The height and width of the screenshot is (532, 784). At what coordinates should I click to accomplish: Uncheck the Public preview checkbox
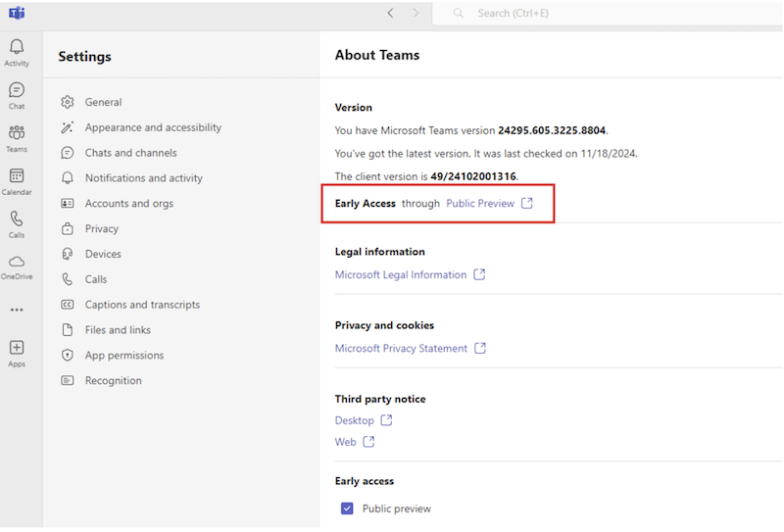tap(347, 508)
